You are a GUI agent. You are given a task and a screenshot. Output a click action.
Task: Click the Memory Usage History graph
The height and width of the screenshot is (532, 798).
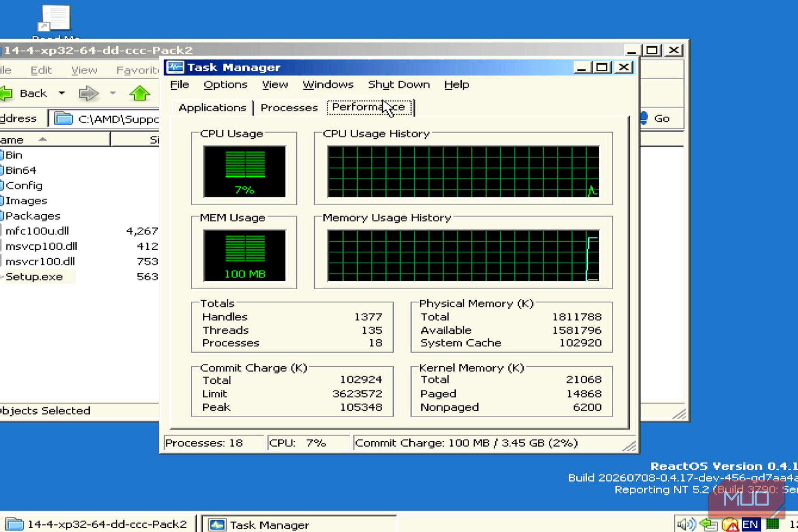[x=463, y=255]
